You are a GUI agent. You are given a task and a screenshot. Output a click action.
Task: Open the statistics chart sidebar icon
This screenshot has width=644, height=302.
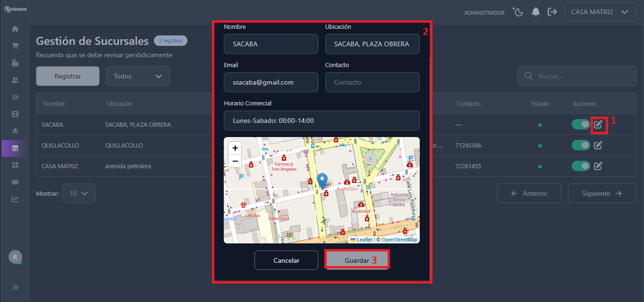coord(15,199)
